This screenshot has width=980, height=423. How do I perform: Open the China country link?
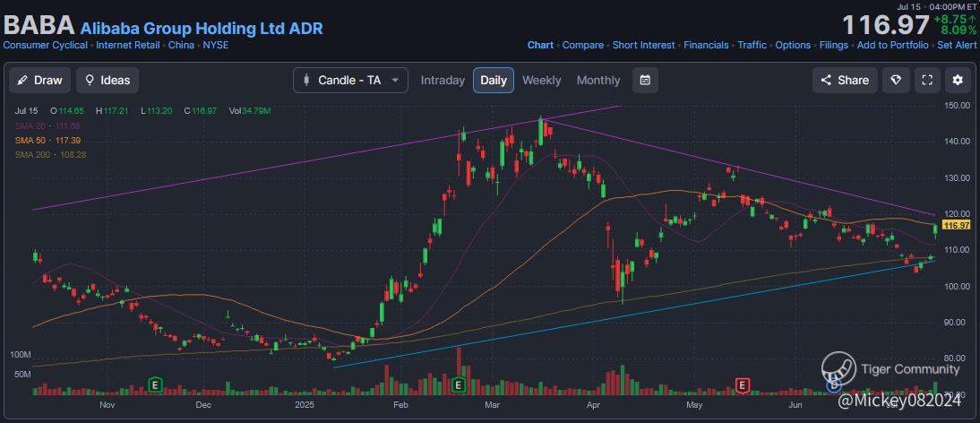(x=181, y=45)
